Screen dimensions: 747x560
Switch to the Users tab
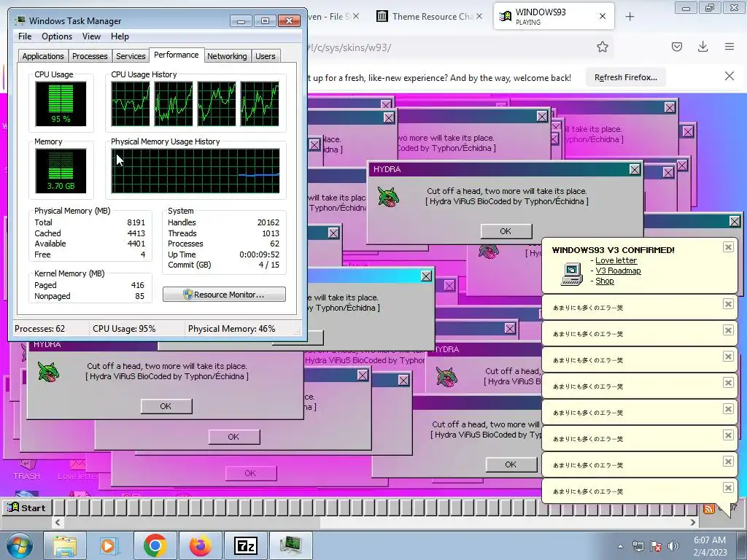tap(265, 56)
